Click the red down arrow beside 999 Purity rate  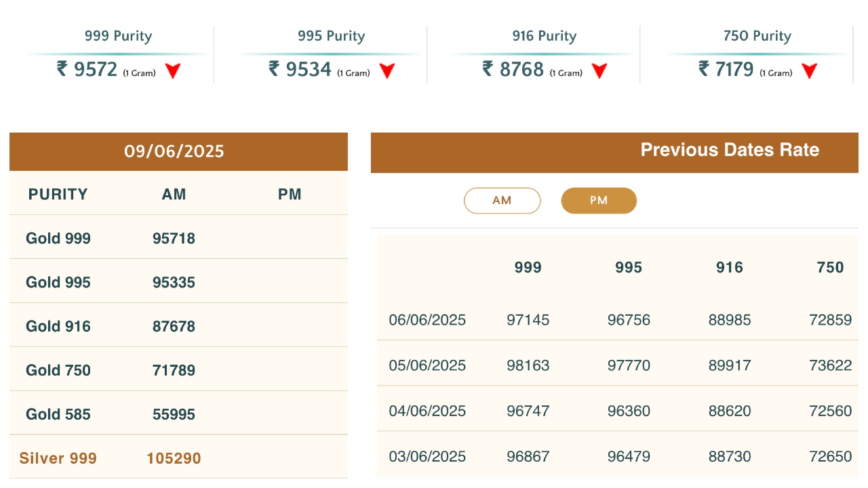tap(173, 70)
